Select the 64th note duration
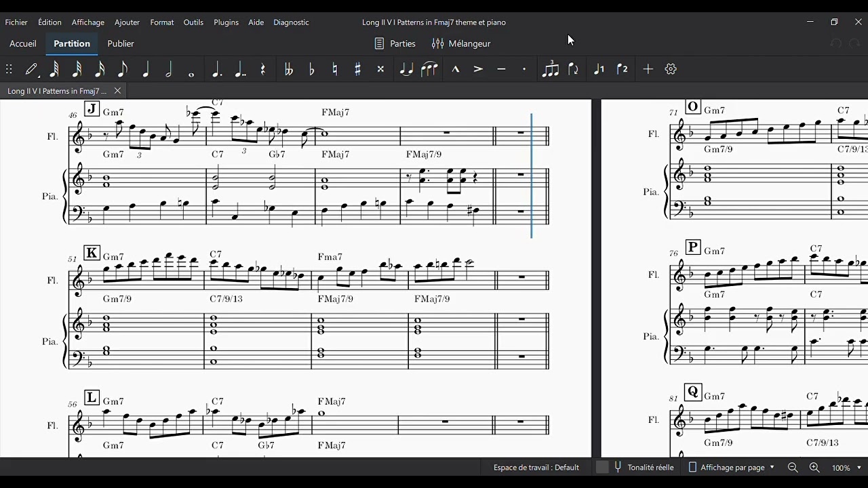This screenshot has height=488, width=868. (x=54, y=69)
